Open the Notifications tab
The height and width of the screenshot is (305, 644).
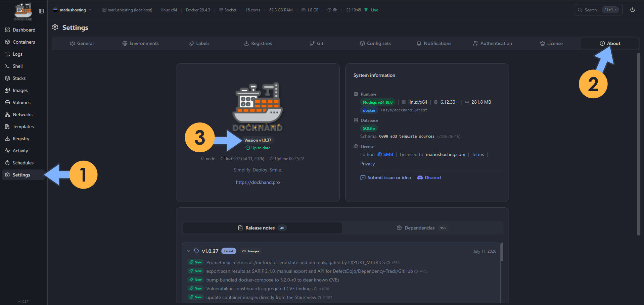click(434, 43)
